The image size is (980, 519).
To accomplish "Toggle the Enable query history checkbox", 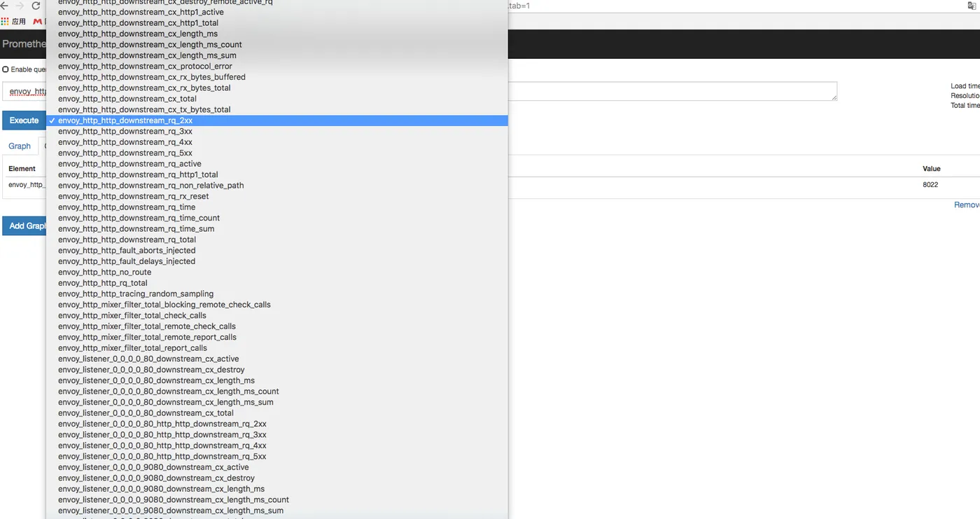I will (6, 69).
